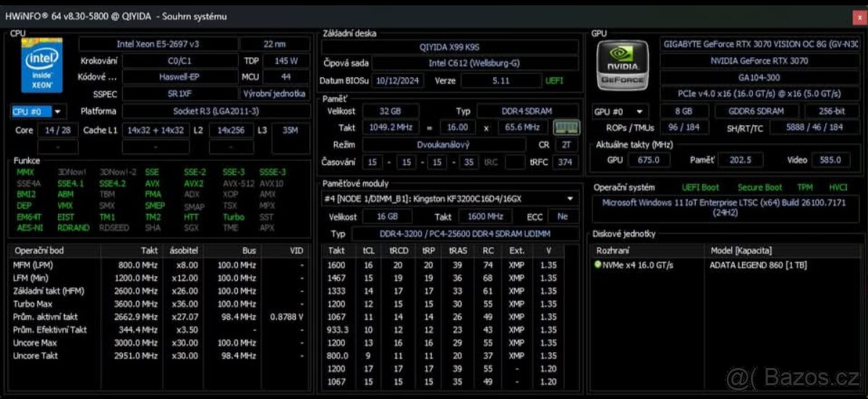Click the Secure Boot indicator
The image size is (868, 399).
[x=759, y=187]
